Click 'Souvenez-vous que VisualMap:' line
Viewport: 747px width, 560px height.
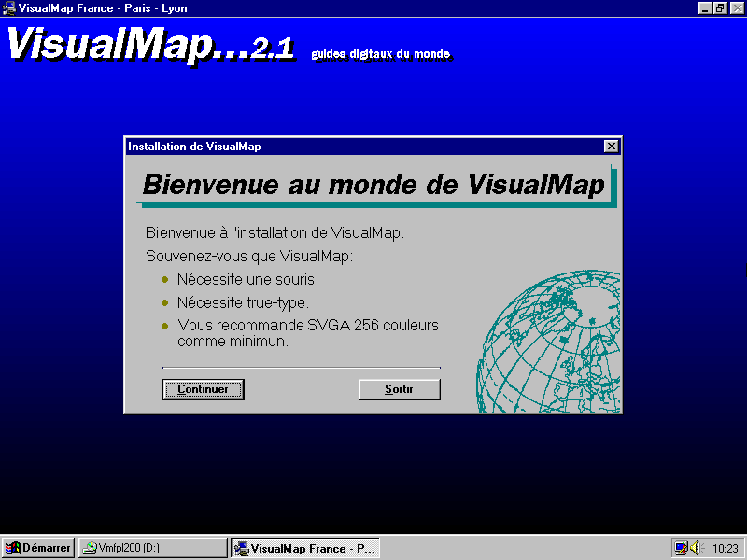[249, 256]
